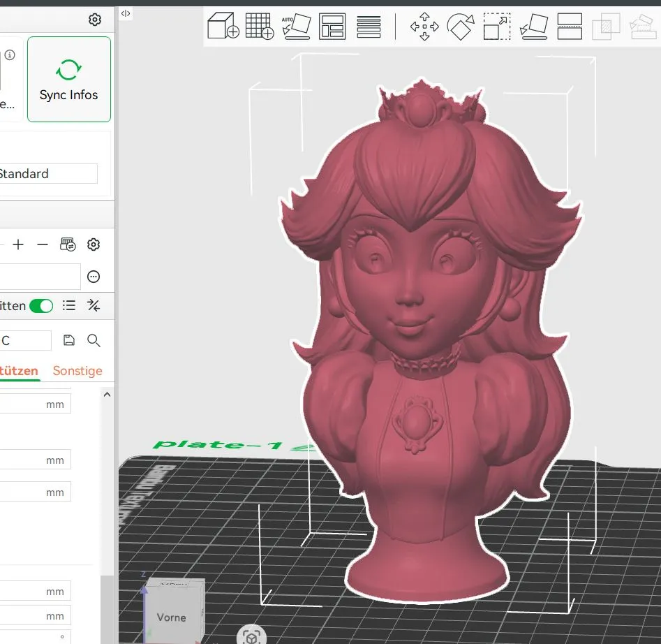This screenshot has height=644, width=661.
Task: Click the compare presets icon
Action: point(94,305)
